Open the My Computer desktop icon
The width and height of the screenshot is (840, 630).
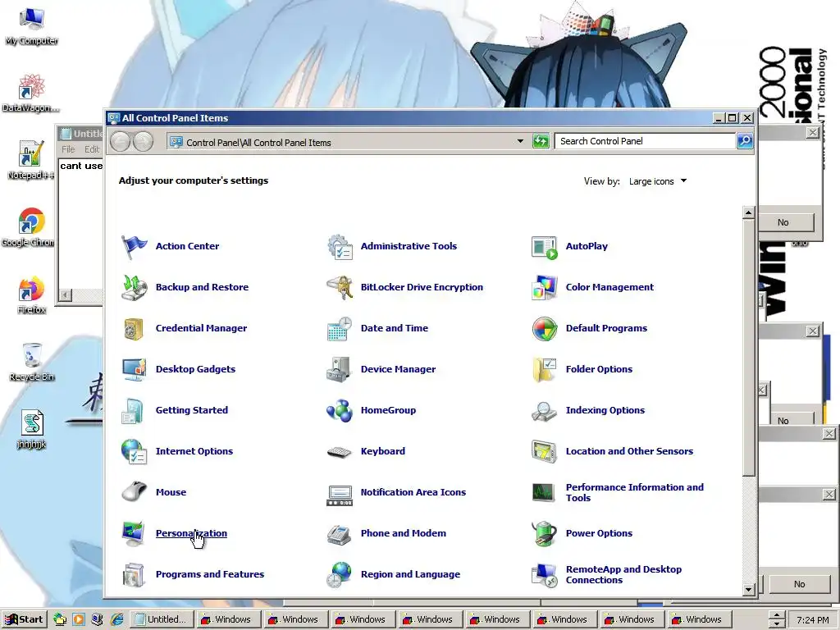(x=31, y=26)
